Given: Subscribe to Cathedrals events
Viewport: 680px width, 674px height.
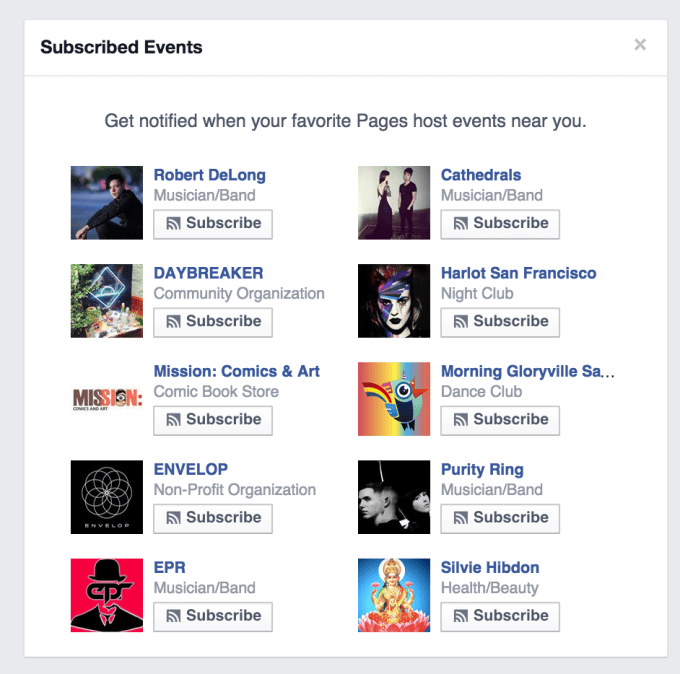Looking at the screenshot, I should (500, 224).
